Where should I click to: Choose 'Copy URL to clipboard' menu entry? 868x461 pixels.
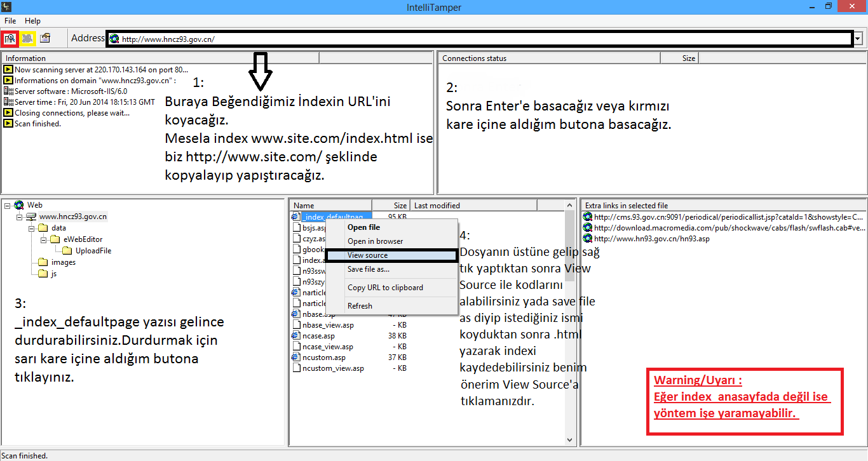point(391,288)
